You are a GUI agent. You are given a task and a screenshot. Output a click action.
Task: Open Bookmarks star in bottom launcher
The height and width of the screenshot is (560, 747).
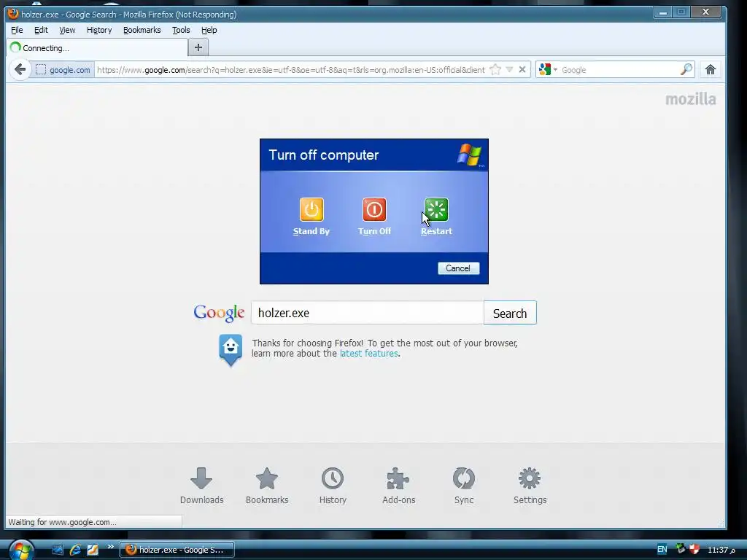[267, 486]
